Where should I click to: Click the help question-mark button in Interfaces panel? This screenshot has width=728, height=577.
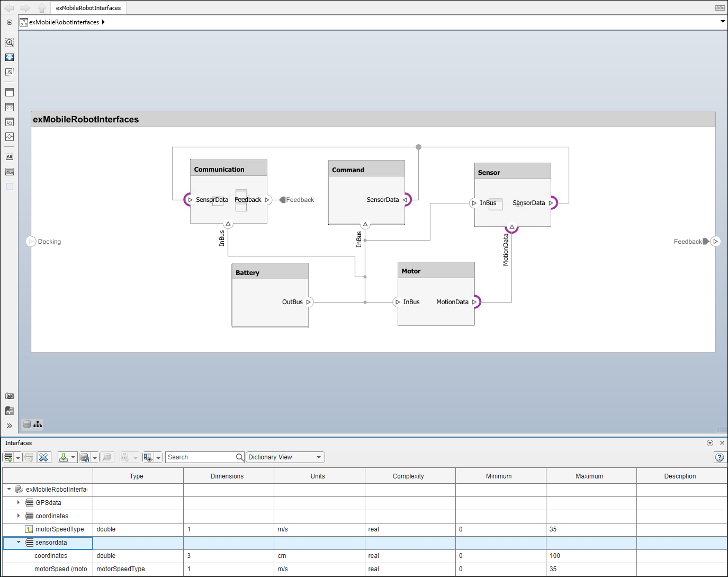[x=720, y=457]
